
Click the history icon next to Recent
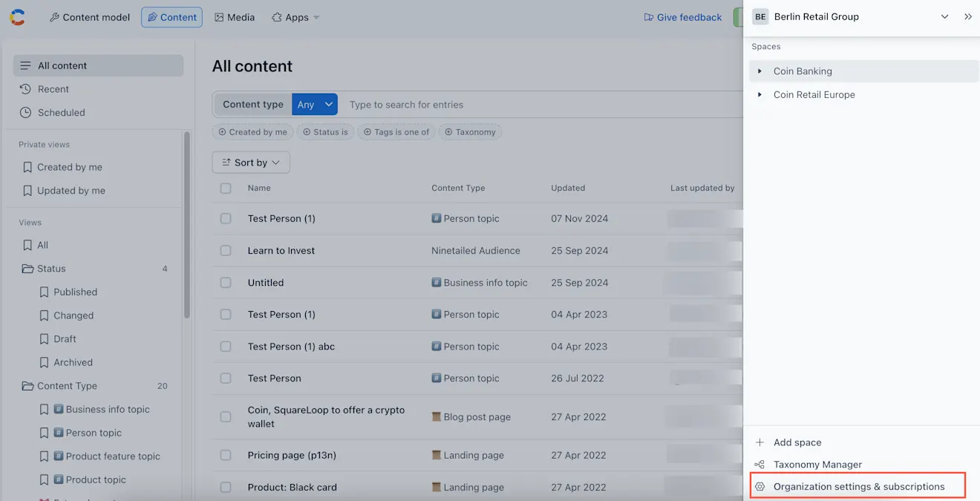25,89
